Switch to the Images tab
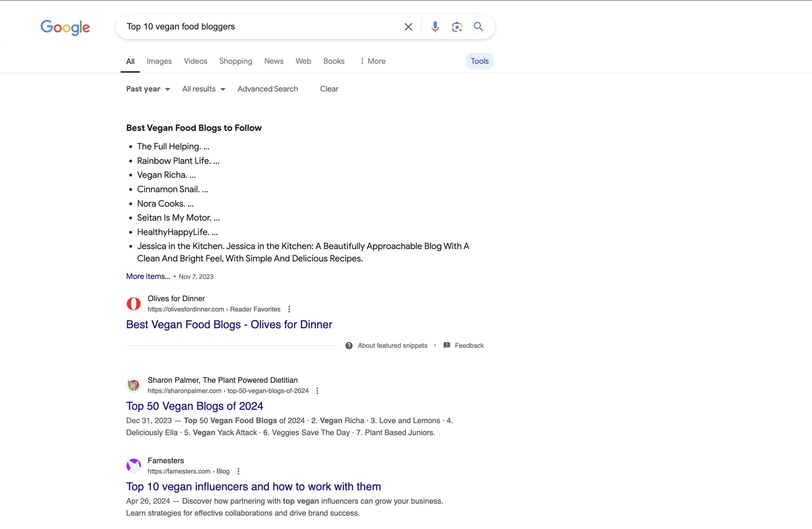 pos(159,61)
